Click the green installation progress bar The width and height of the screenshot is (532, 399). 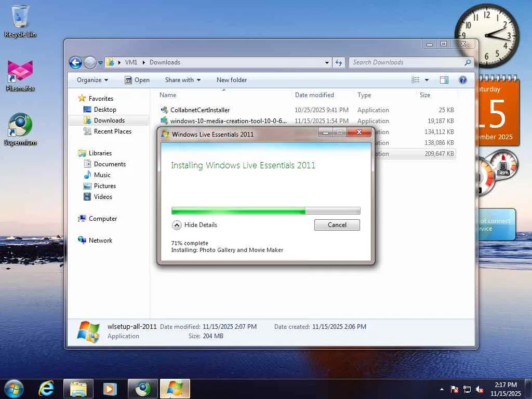tap(265, 211)
